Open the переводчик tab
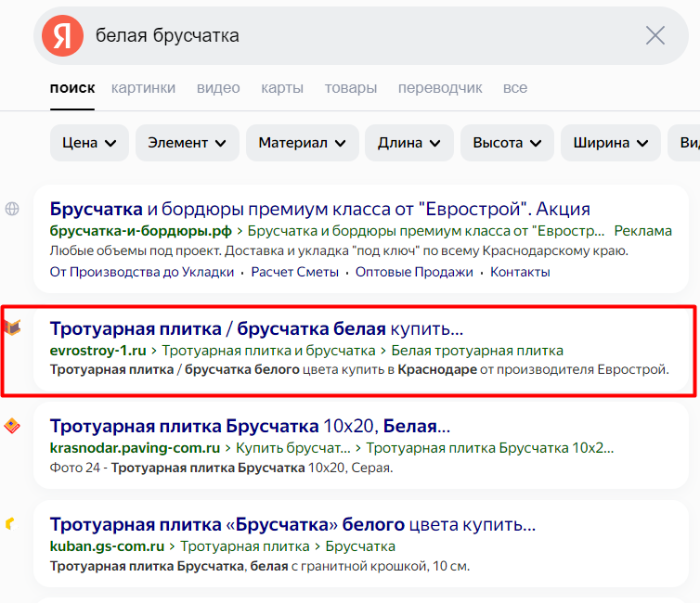This screenshot has height=603, width=700. 440,88
